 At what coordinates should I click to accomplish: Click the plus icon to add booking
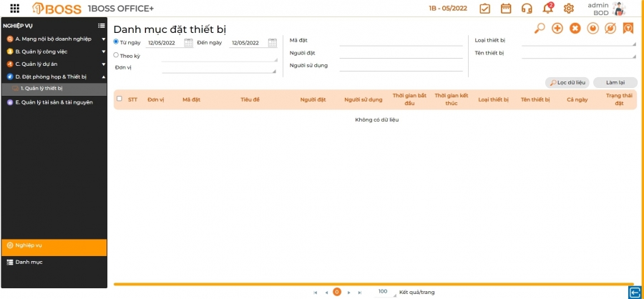[x=557, y=29]
